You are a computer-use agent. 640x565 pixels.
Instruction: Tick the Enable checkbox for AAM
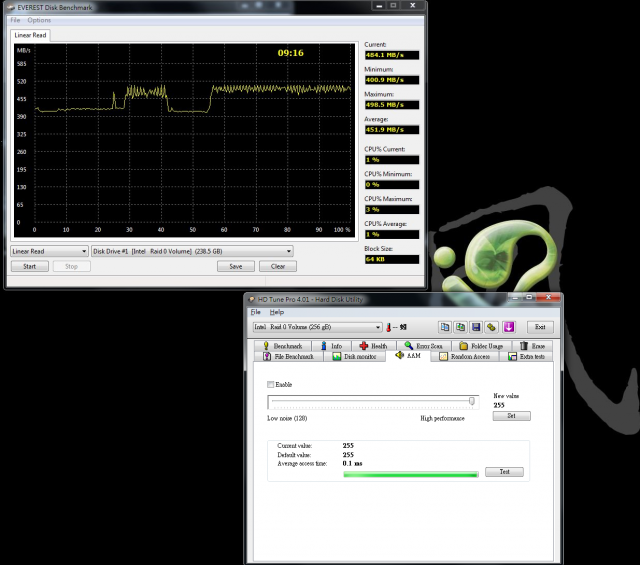click(x=270, y=384)
